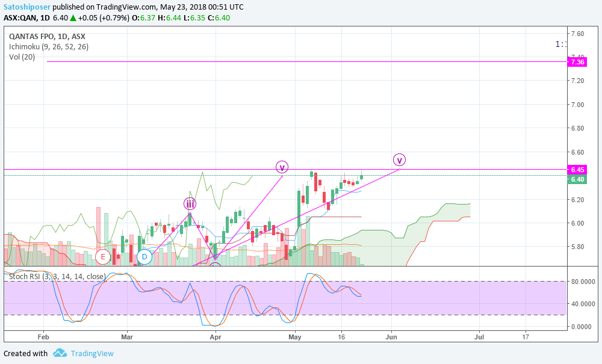
Task: Open the Satoshiposer author profile link
Action: tap(27, 7)
